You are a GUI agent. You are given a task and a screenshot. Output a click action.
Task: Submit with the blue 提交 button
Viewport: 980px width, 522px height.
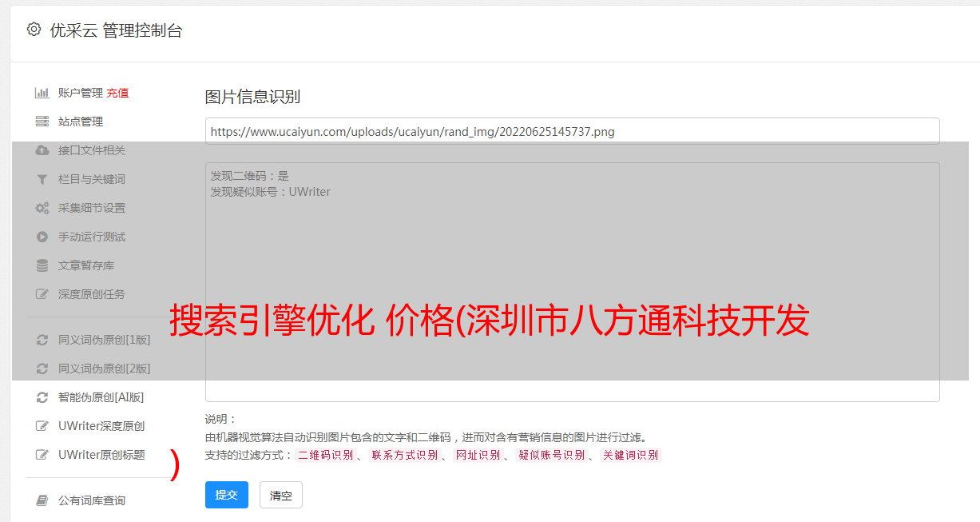click(x=227, y=495)
